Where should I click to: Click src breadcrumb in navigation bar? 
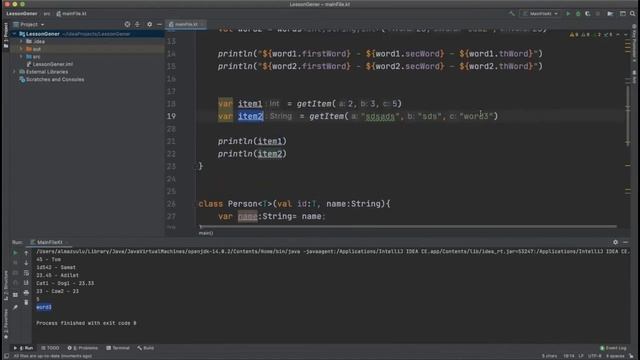47,13
